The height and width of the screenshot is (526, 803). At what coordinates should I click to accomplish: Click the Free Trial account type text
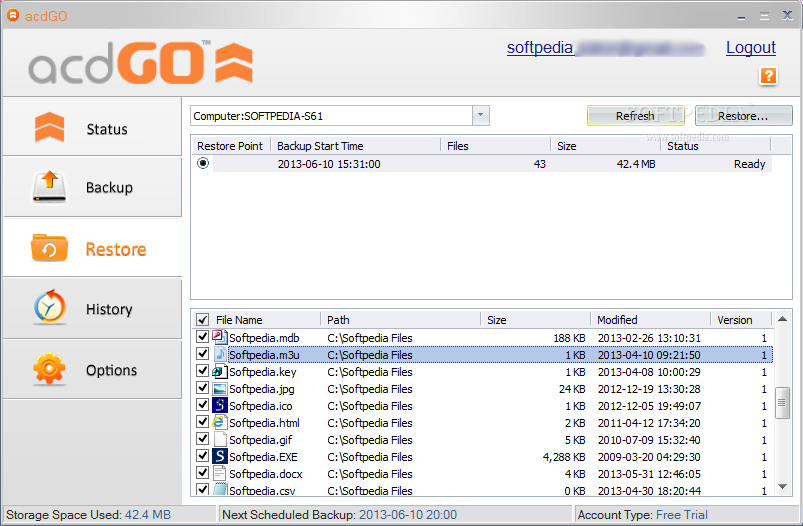682,514
